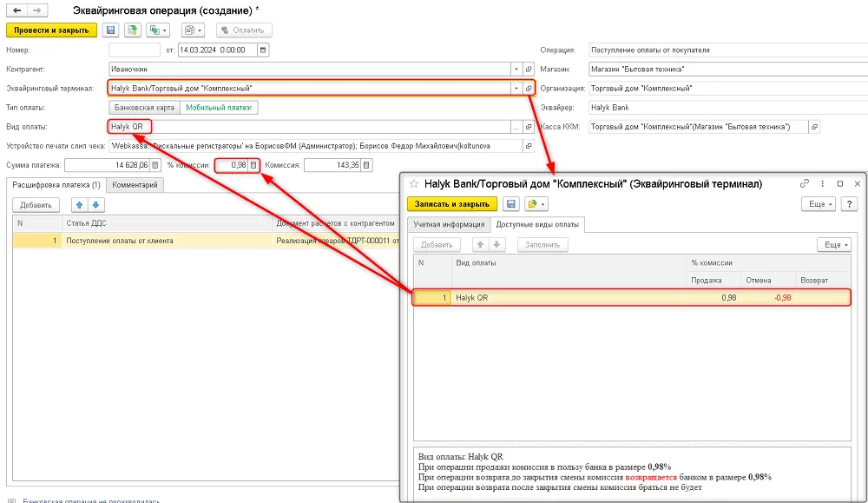This screenshot has width=868, height=503.
Task: Switch to the Комментарий tab
Action: point(135,185)
